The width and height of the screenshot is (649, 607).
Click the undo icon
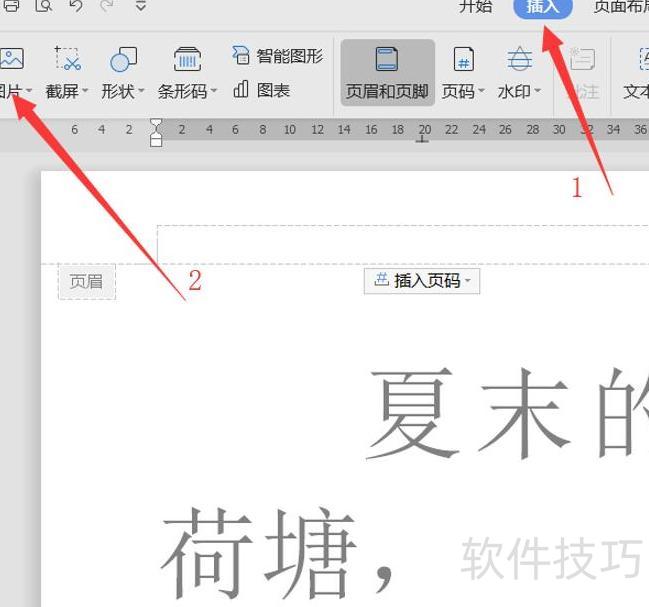76,5
